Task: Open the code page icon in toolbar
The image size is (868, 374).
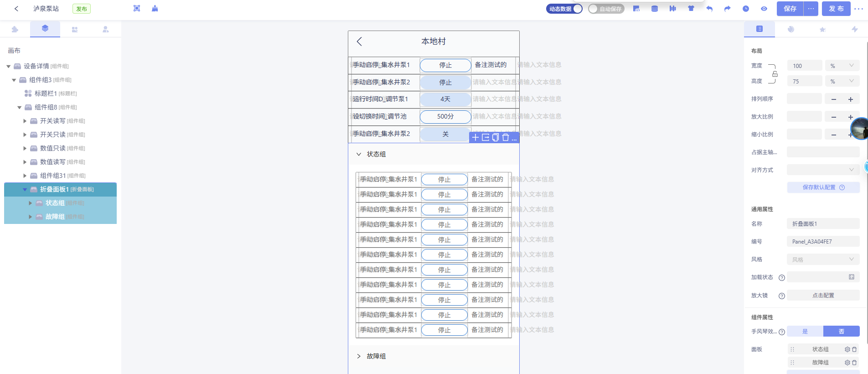Action: pos(636,9)
